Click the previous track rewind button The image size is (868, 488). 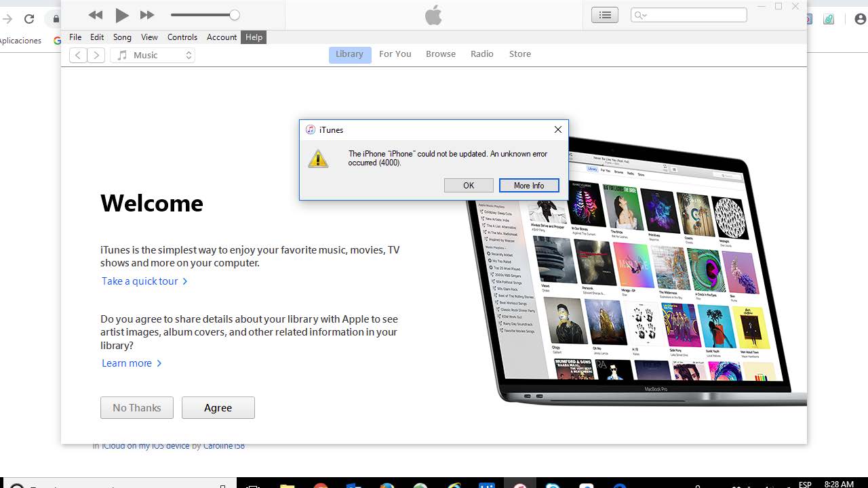point(96,15)
